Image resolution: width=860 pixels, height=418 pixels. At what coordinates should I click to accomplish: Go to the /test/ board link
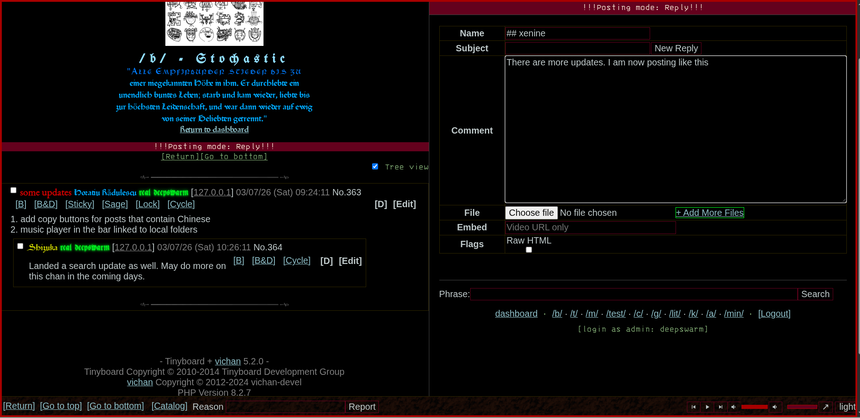pyautogui.click(x=616, y=314)
